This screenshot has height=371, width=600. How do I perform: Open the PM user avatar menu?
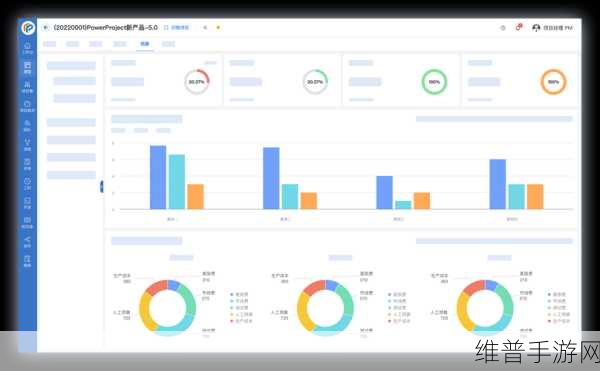[553, 28]
